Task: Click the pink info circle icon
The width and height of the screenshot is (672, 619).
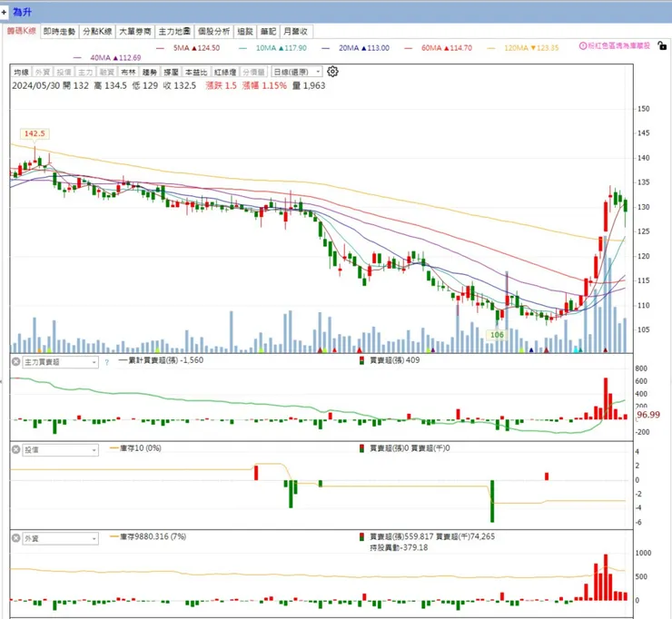Action: click(583, 46)
